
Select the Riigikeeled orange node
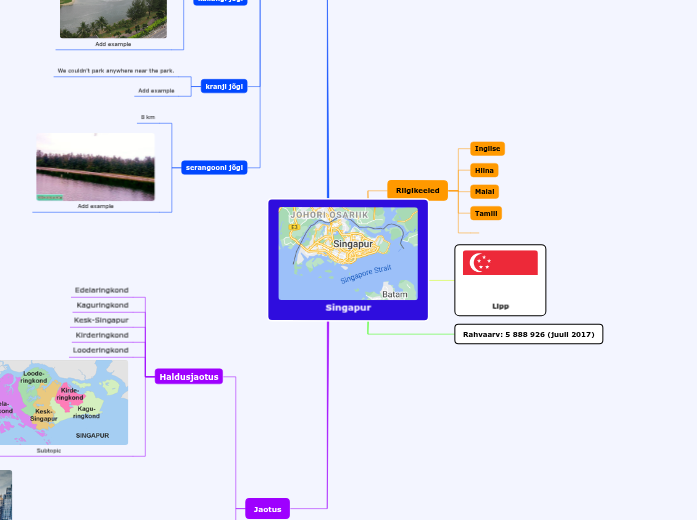417,190
